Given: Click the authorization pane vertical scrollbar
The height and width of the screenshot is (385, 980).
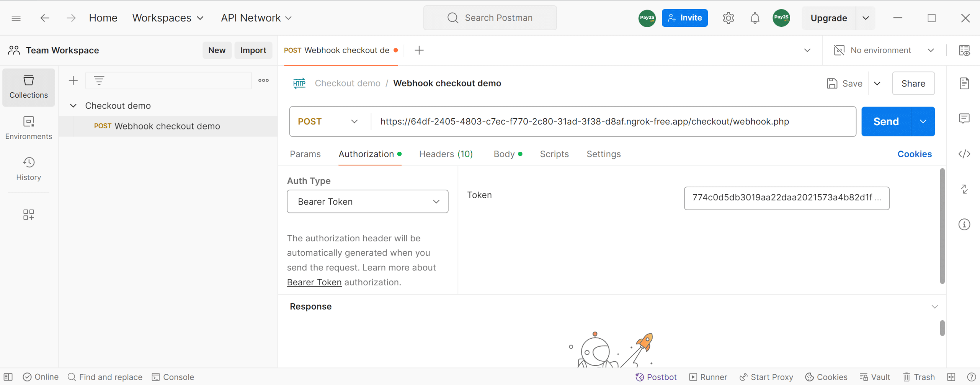Looking at the screenshot, I should 942,226.
